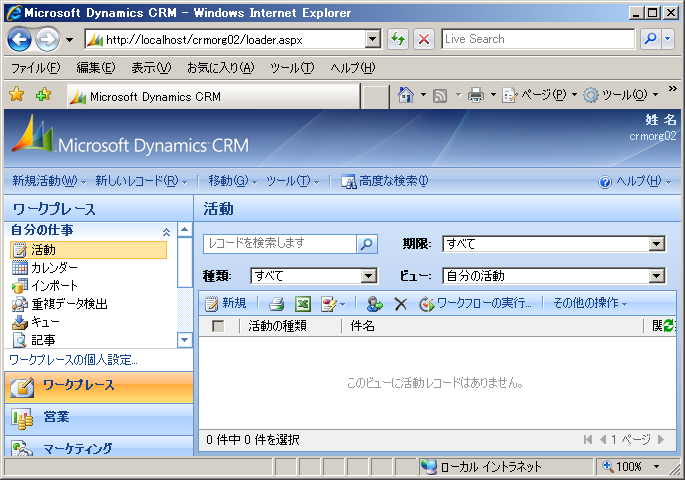Open the recent pages dropdown beside Forward

[69, 40]
